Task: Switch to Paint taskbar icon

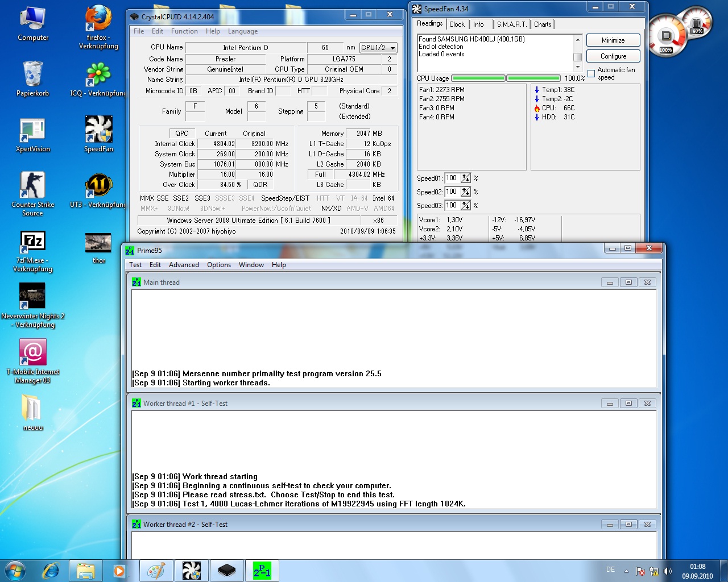Action: tap(156, 571)
